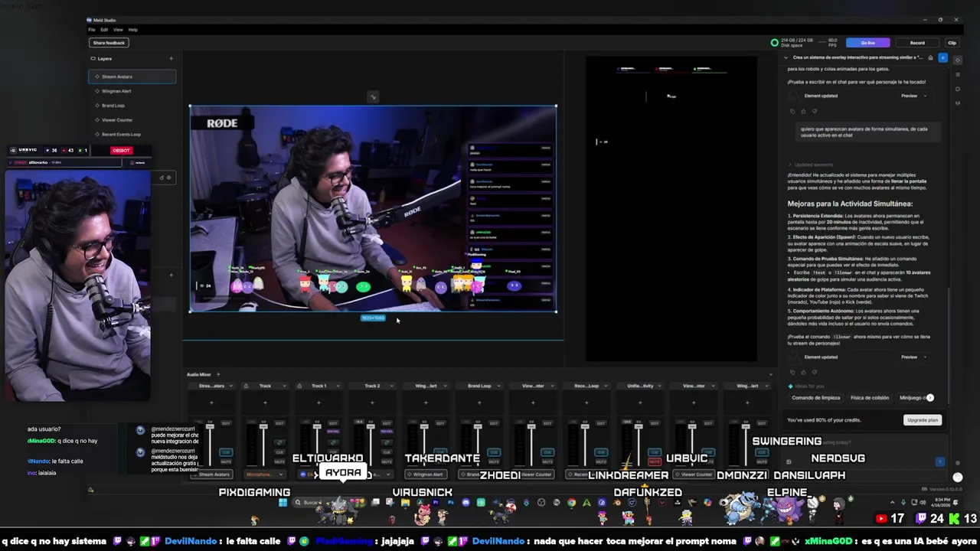The image size is (980, 551).
Task: Open the last Preview dropdown arrow
Action: click(x=925, y=357)
